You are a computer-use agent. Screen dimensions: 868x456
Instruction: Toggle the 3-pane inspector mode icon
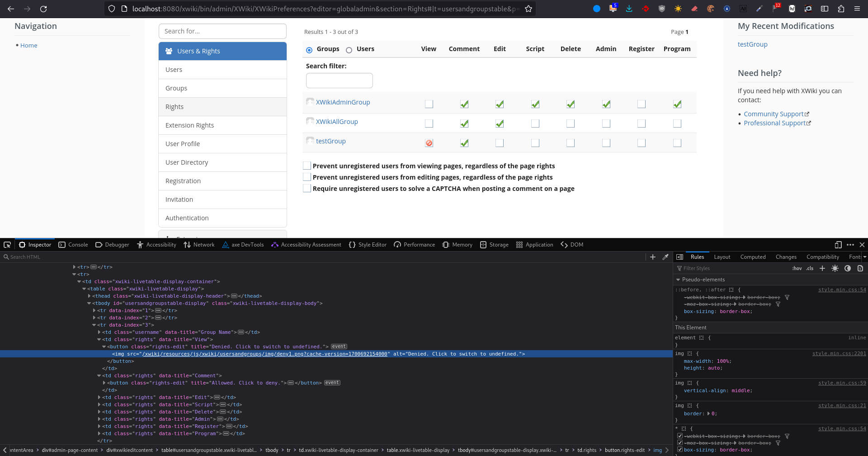(679, 257)
